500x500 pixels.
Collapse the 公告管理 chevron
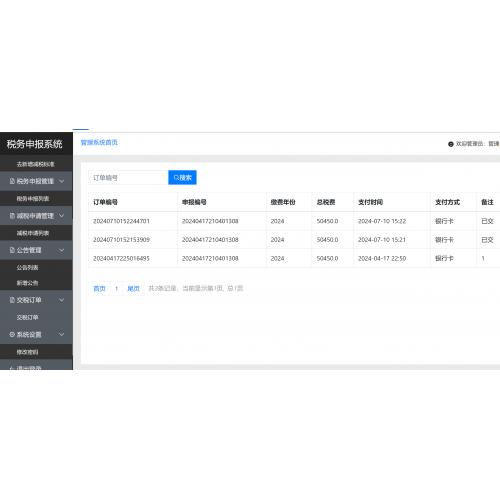pyautogui.click(x=62, y=250)
